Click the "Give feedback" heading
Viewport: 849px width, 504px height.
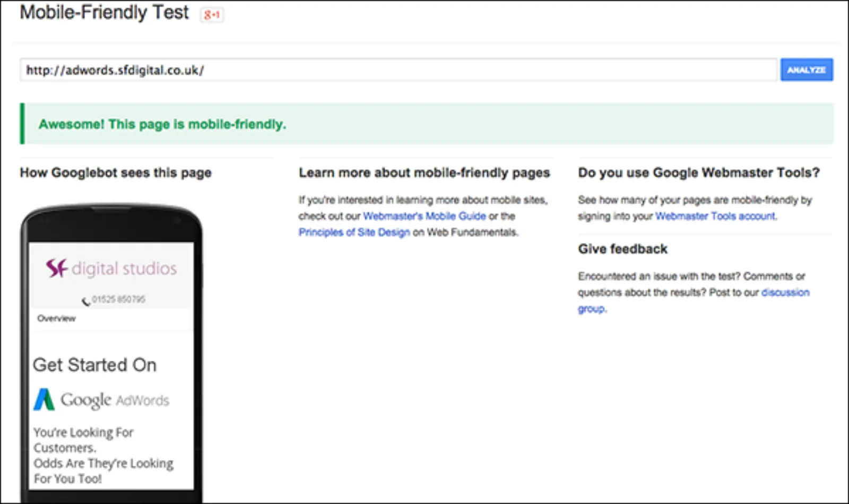tap(622, 249)
